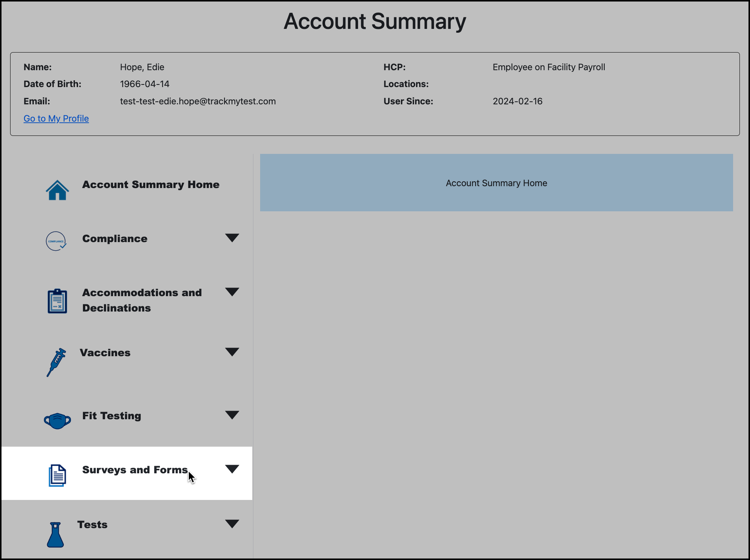Image resolution: width=750 pixels, height=560 pixels.
Task: Select the Fit Testing menu entry
Action: click(111, 415)
